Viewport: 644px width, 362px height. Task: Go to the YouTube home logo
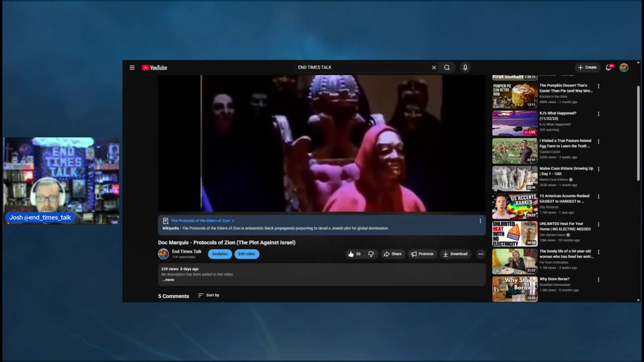pos(154,67)
